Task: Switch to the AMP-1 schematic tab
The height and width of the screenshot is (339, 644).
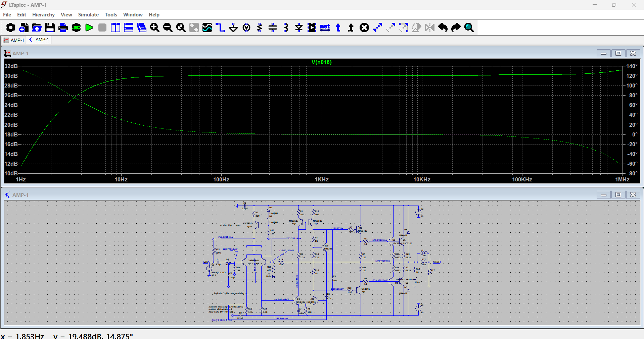Action: (x=39, y=40)
